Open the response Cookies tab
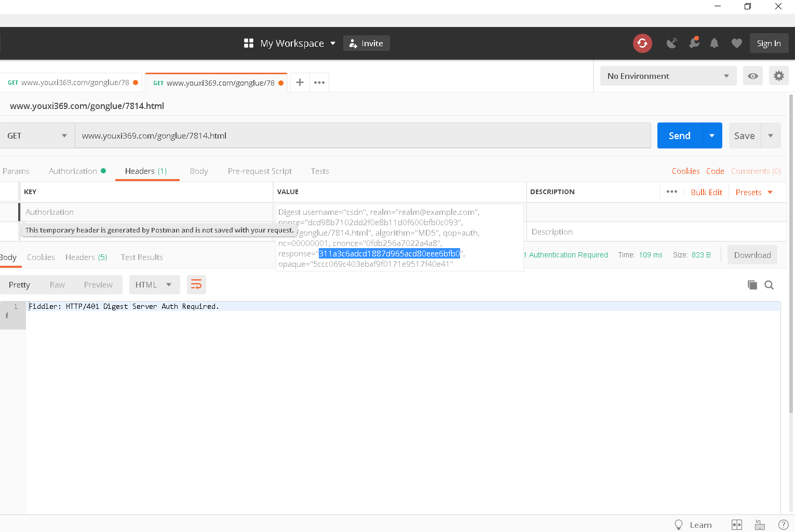Viewport: 795px width, 532px height. (41, 257)
